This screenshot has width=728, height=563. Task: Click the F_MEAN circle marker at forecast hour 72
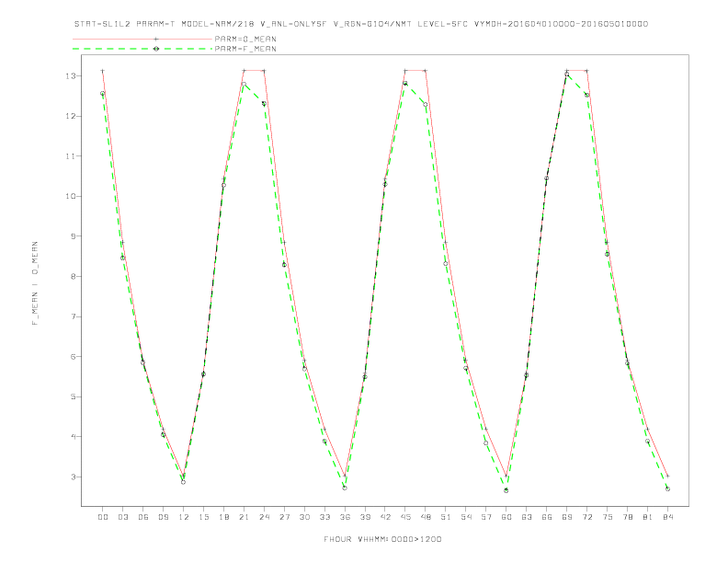click(x=586, y=95)
